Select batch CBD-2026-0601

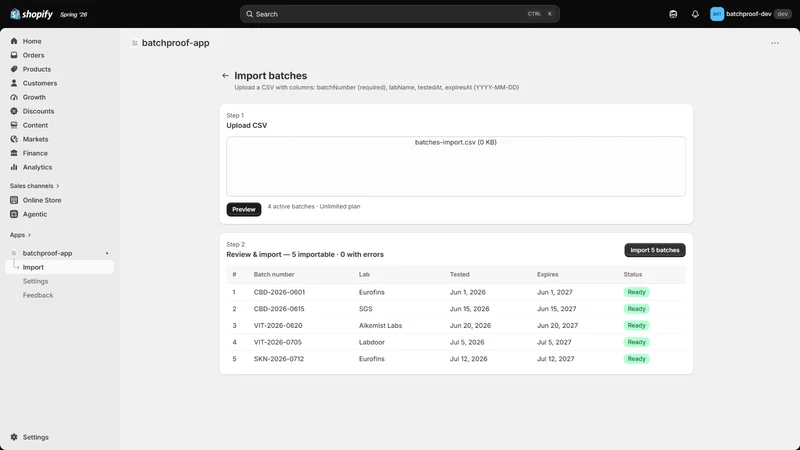[x=279, y=292]
